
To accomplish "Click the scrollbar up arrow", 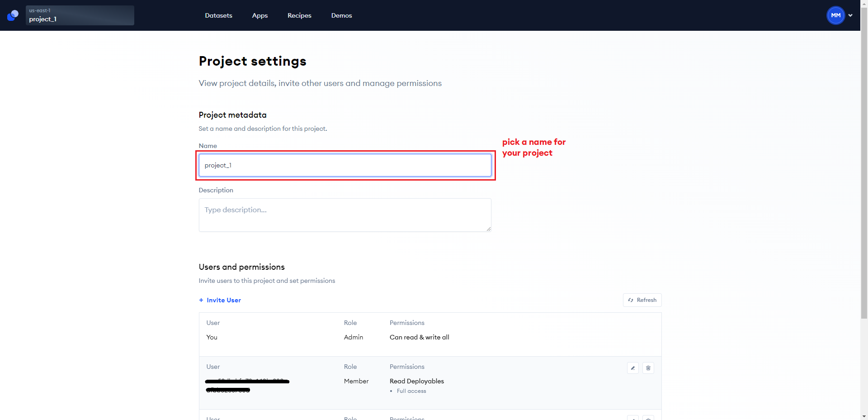I will [864, 3].
